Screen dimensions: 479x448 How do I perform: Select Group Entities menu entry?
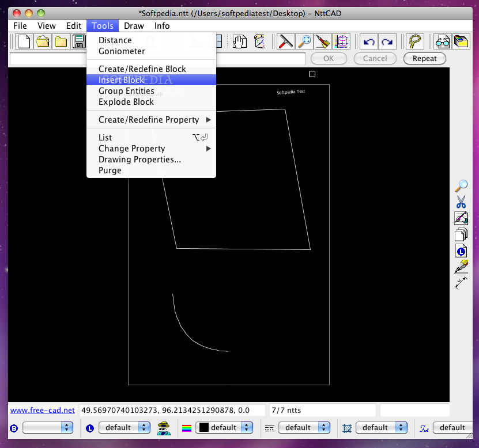151,91
